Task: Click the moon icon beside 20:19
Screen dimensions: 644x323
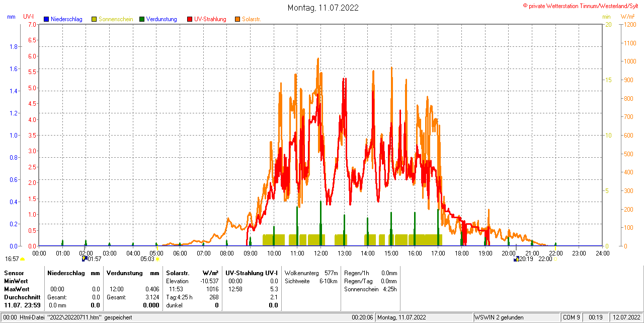Action: point(516,259)
